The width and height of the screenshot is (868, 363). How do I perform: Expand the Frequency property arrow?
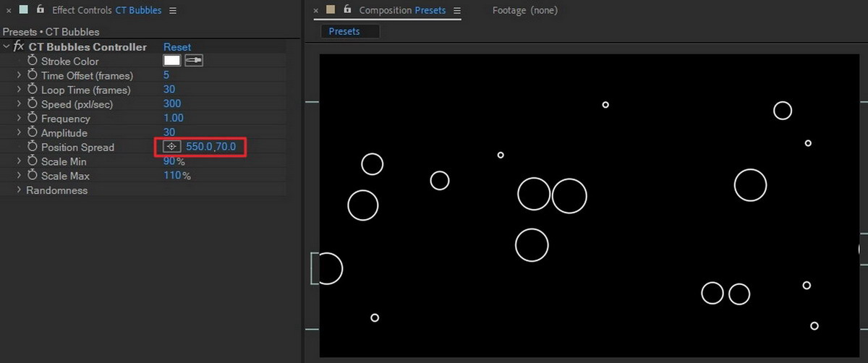pos(19,119)
